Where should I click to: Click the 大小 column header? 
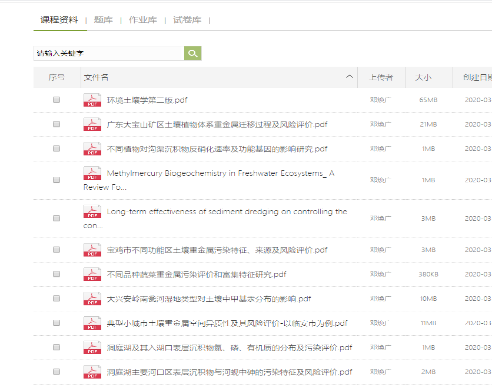click(x=423, y=78)
